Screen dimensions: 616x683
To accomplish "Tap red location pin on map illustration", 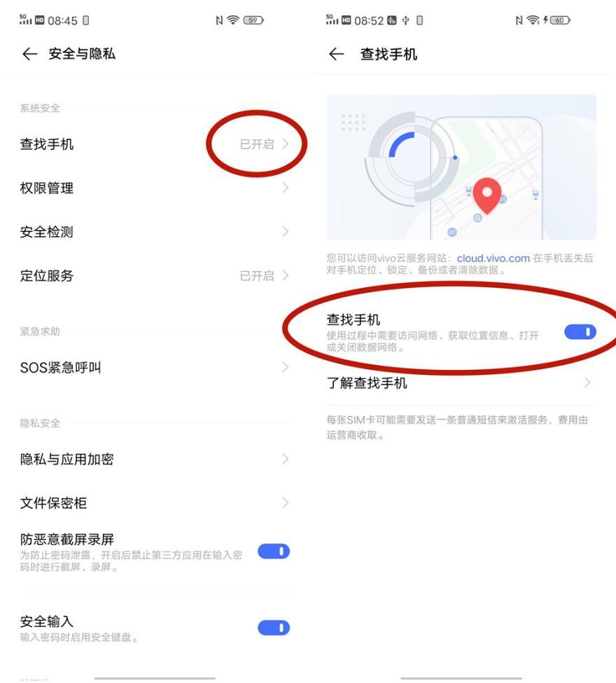I will 486,195.
